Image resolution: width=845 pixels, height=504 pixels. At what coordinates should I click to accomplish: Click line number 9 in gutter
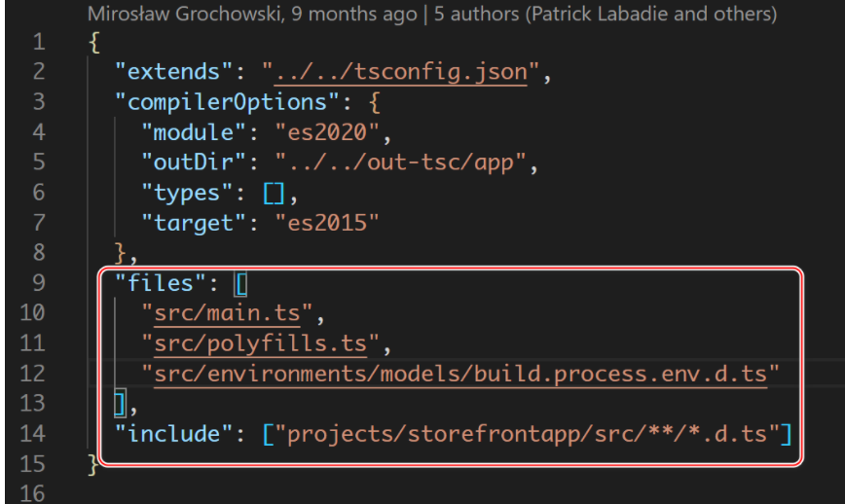click(38, 282)
